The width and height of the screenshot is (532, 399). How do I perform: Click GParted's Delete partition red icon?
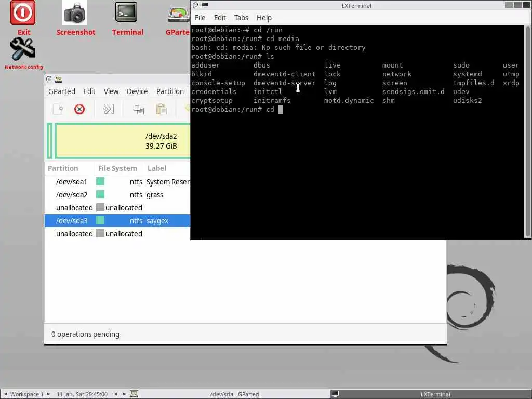click(79, 109)
